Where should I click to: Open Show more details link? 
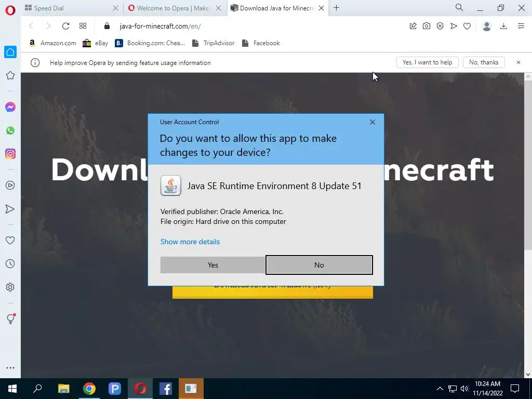190,242
